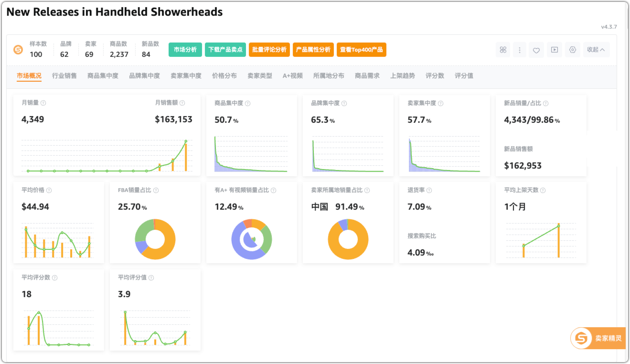Click help icon next to 平均价格
Image resolution: width=630 pixels, height=364 pixels.
(49, 190)
